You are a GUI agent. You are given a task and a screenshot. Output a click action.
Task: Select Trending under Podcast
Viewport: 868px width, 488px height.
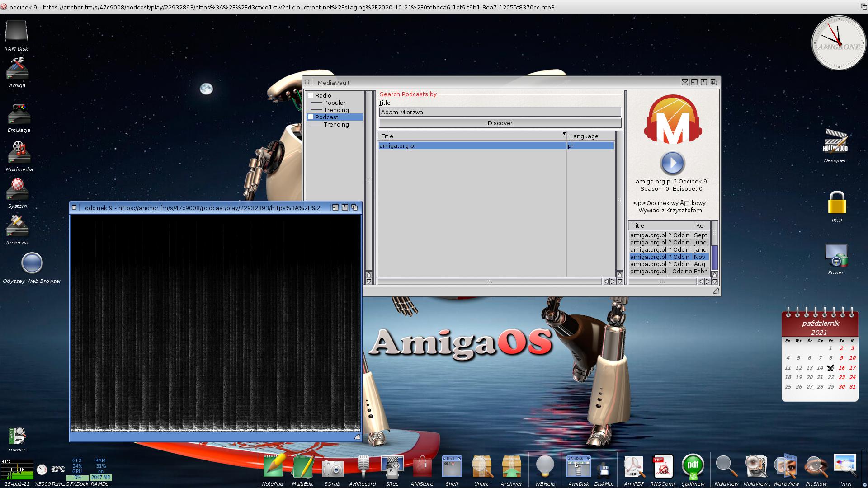[336, 124]
